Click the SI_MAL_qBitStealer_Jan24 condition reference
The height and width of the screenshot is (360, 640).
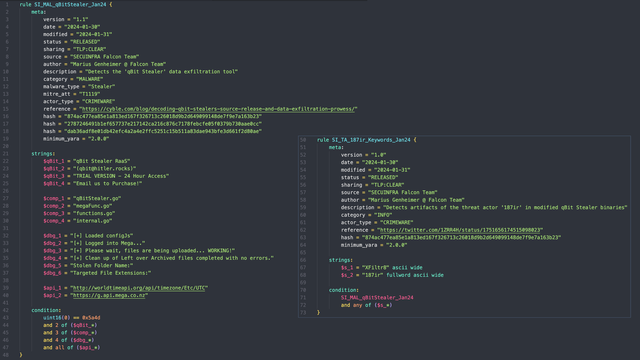377,298
